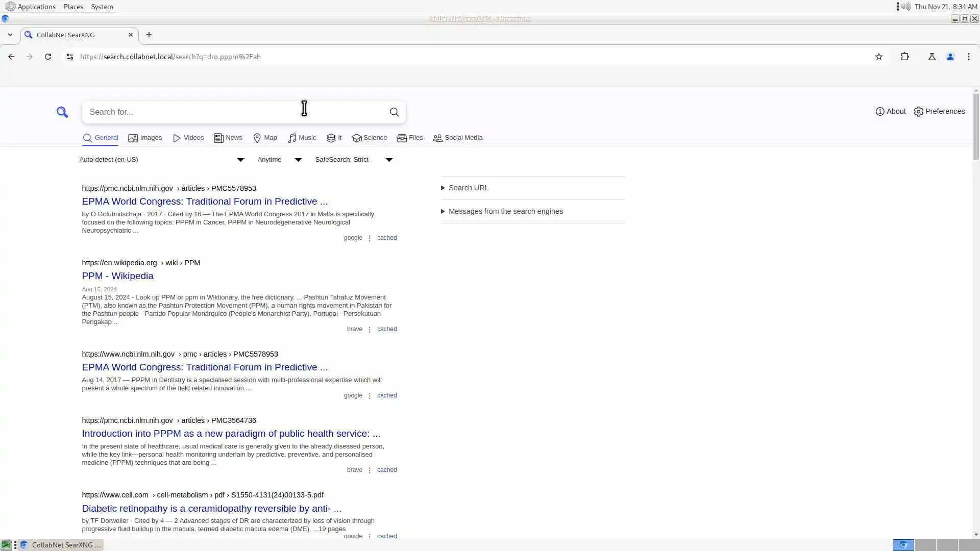
Task: Expand Messages from the search engines
Action: tap(505, 211)
